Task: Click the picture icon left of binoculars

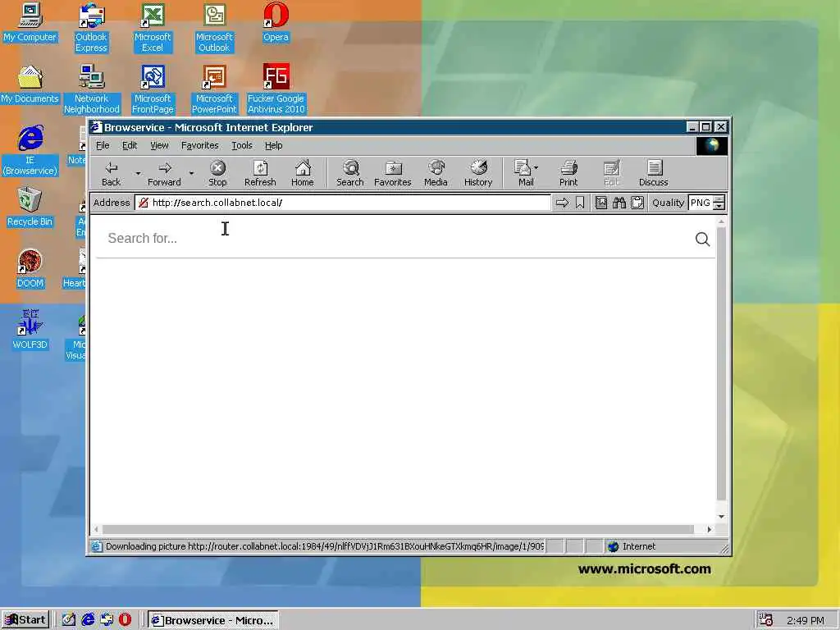Action: pos(601,203)
